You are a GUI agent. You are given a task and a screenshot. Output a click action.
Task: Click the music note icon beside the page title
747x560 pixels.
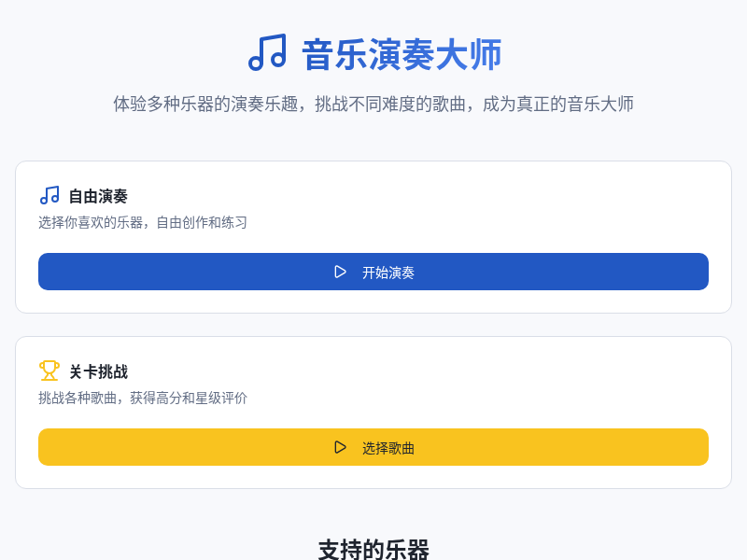[266, 53]
